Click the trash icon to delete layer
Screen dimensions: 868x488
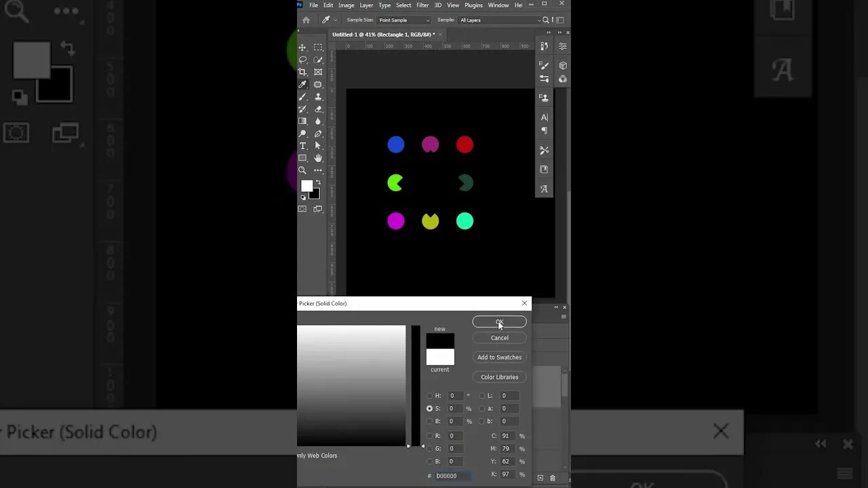pos(553,478)
